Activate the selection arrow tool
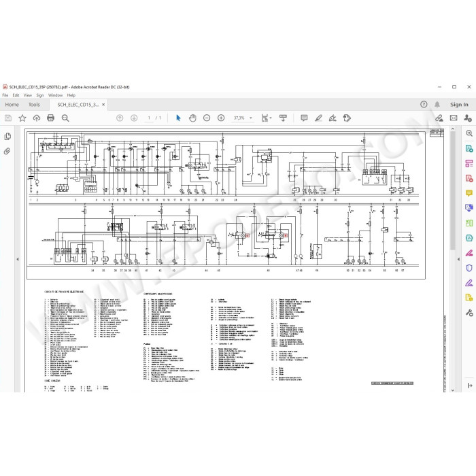The image size is (476, 476). [x=178, y=118]
